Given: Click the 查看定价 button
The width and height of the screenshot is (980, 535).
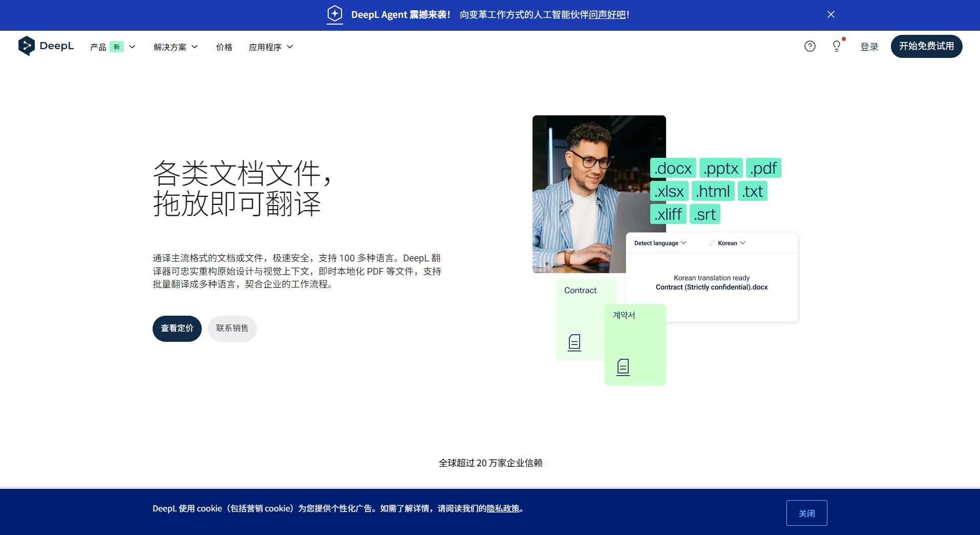Looking at the screenshot, I should 177,328.
